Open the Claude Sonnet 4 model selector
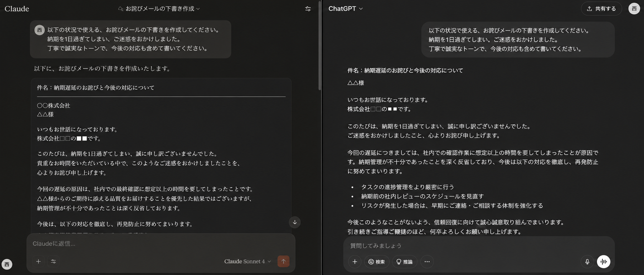 [247, 261]
